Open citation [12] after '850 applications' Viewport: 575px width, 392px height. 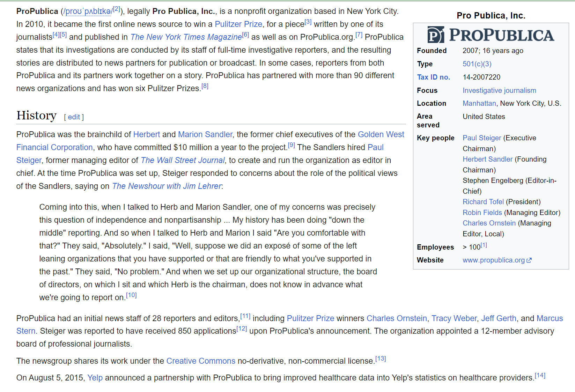pyautogui.click(x=242, y=329)
